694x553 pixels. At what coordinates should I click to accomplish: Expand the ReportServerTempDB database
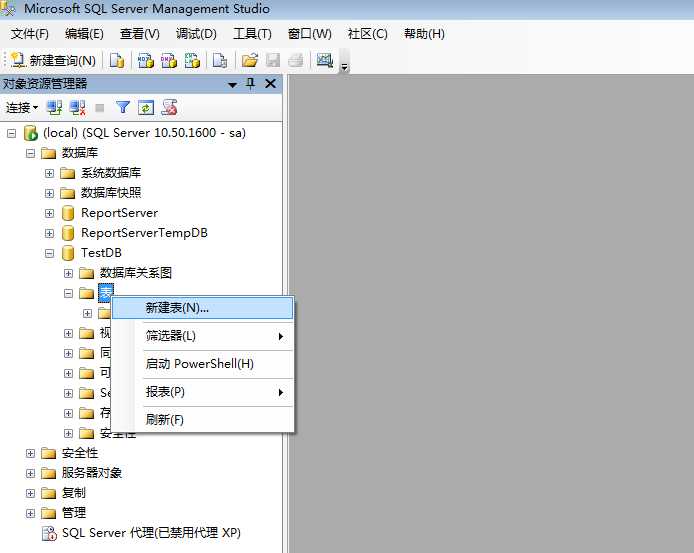50,233
